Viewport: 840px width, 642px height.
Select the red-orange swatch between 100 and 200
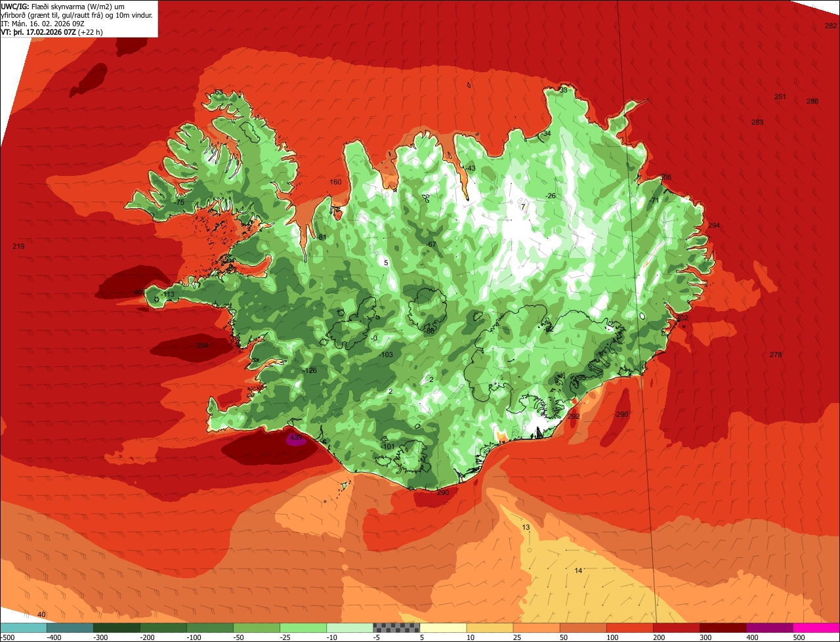click(x=630, y=628)
